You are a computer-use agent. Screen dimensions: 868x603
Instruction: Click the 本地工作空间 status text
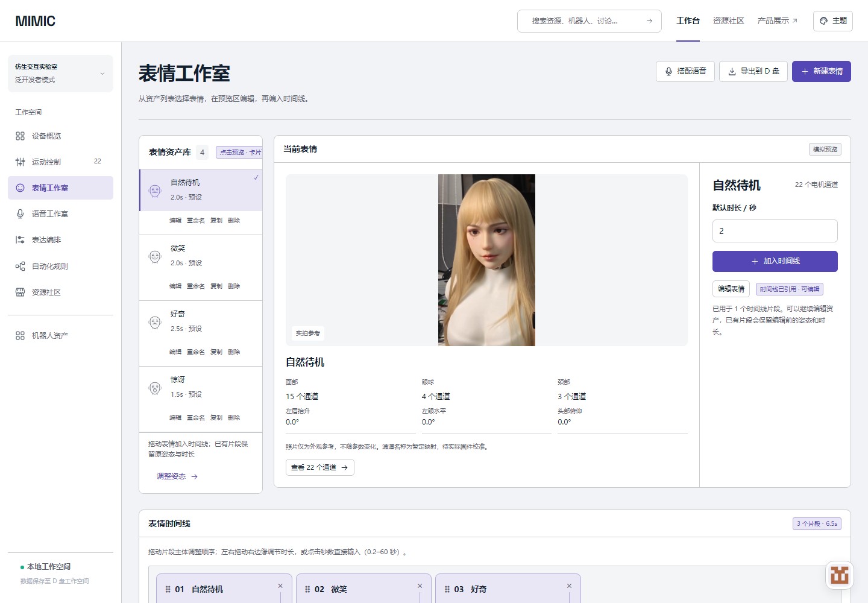coord(49,567)
